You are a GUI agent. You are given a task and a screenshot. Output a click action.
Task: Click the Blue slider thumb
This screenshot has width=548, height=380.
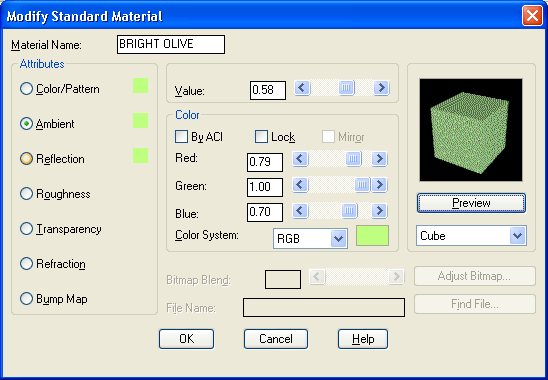349,211
